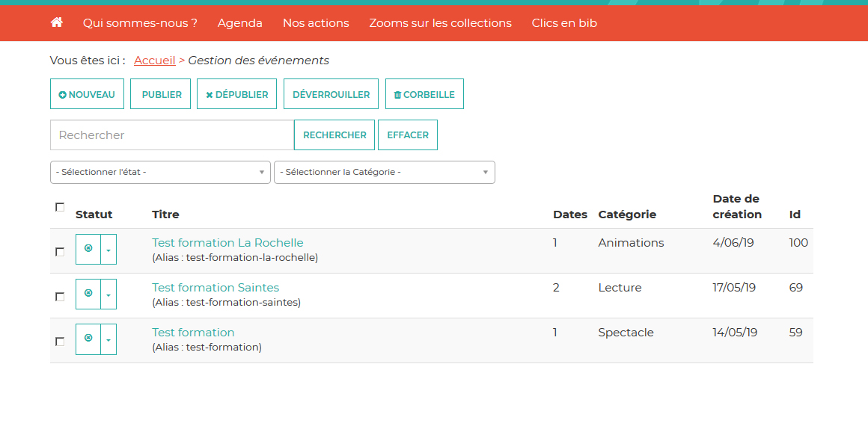Click the Animations category cell

tap(631, 243)
